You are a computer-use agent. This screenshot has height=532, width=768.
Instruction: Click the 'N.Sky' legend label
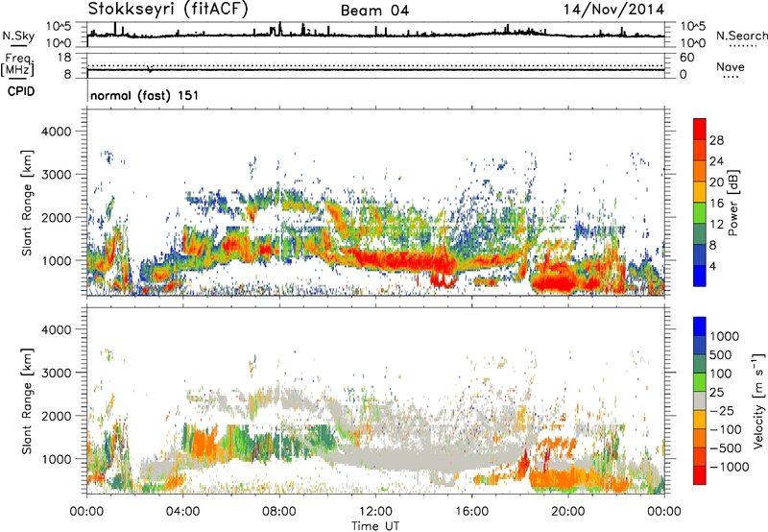(x=18, y=36)
